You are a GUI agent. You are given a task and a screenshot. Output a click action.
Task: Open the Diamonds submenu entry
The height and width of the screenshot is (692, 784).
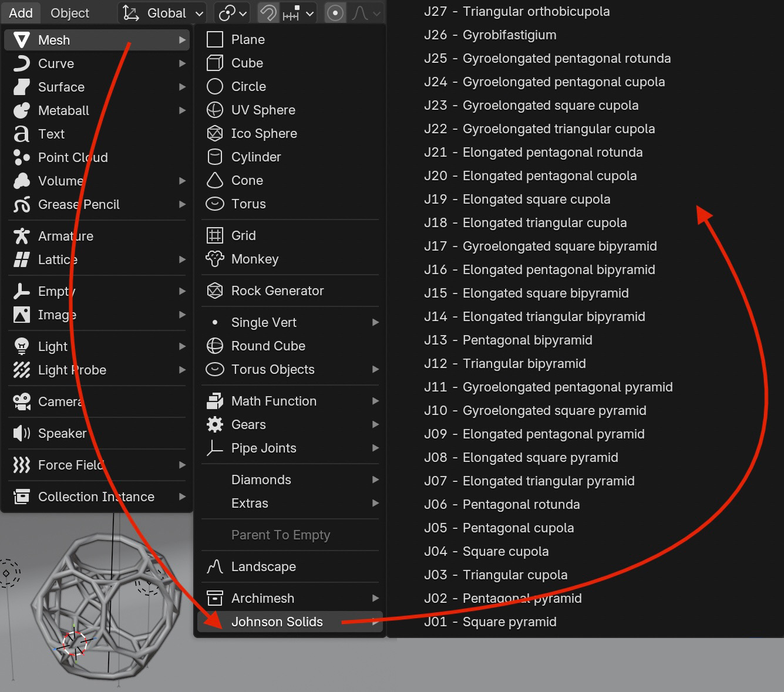coord(290,480)
